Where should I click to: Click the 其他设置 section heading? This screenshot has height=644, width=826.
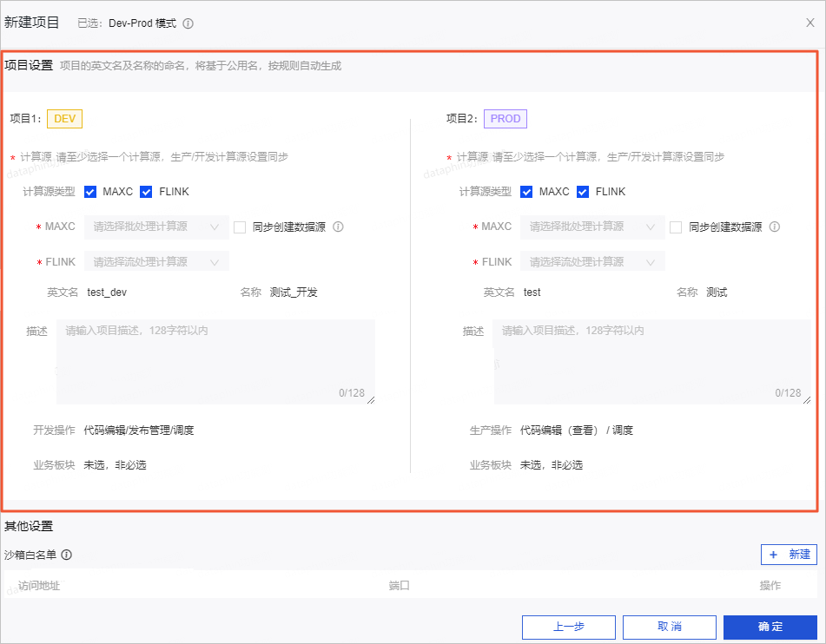click(29, 526)
